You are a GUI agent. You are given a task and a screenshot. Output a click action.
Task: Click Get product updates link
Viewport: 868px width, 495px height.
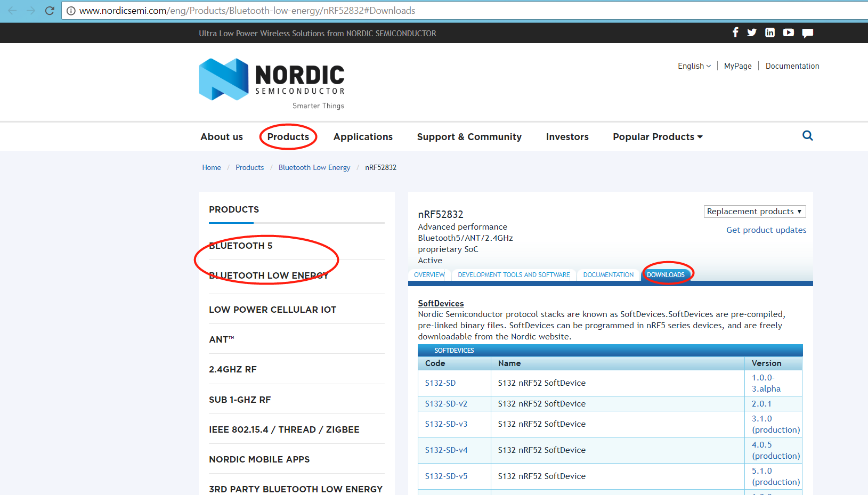pyautogui.click(x=766, y=230)
